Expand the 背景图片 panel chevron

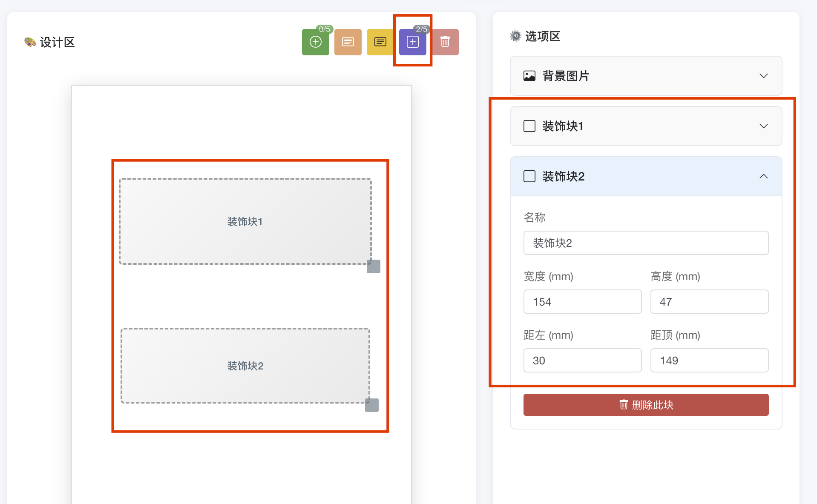(x=763, y=76)
